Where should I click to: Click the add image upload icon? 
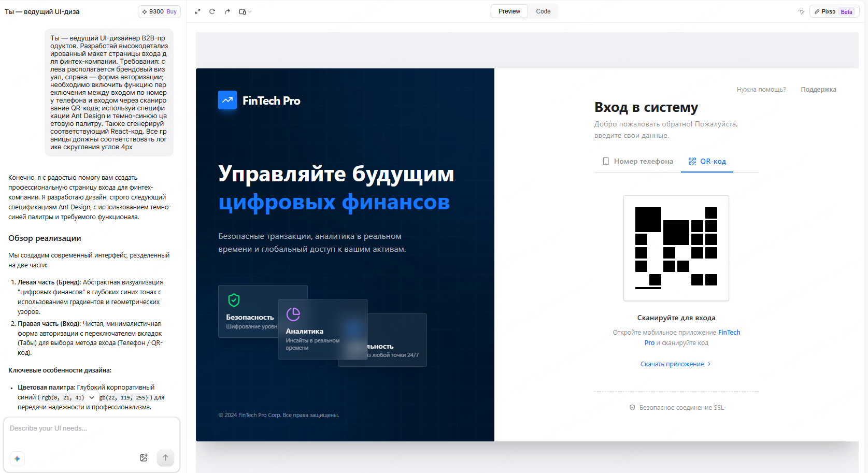tap(144, 457)
